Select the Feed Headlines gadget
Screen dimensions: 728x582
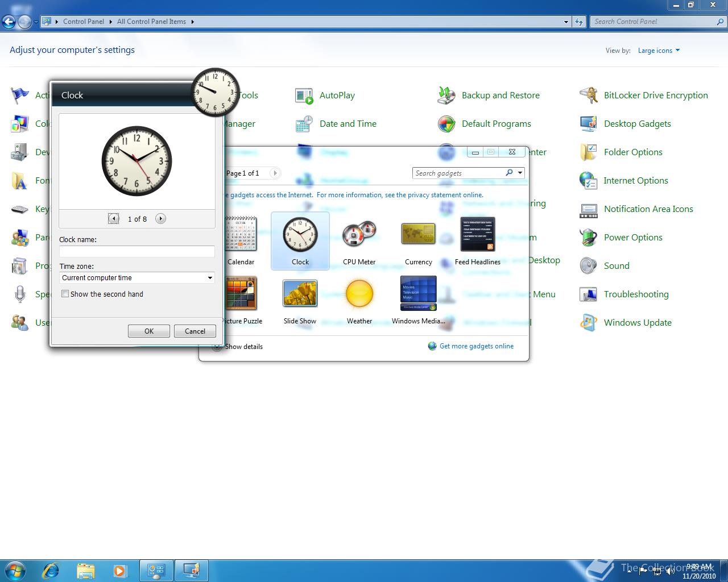(x=478, y=242)
